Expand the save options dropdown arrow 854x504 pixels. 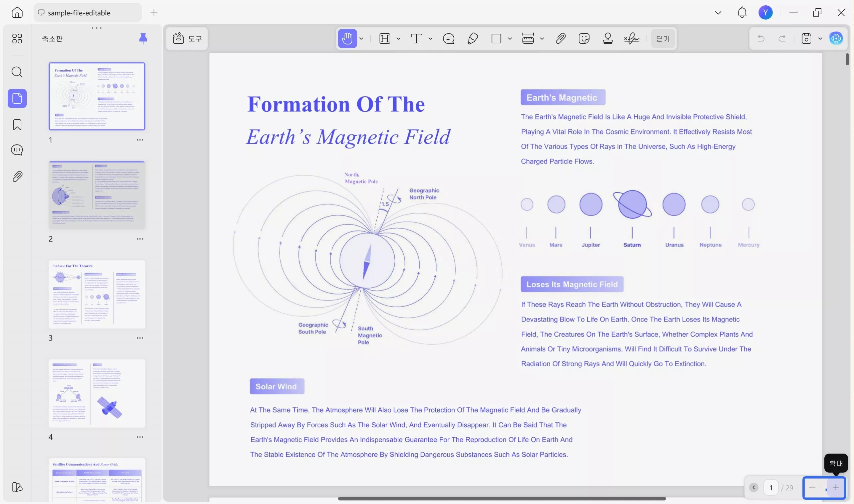[820, 39]
